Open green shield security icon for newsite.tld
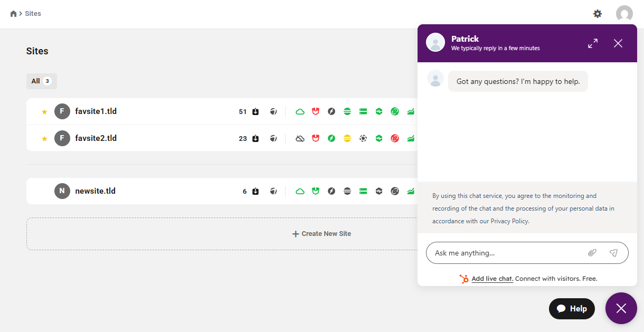The image size is (644, 332). point(316,191)
